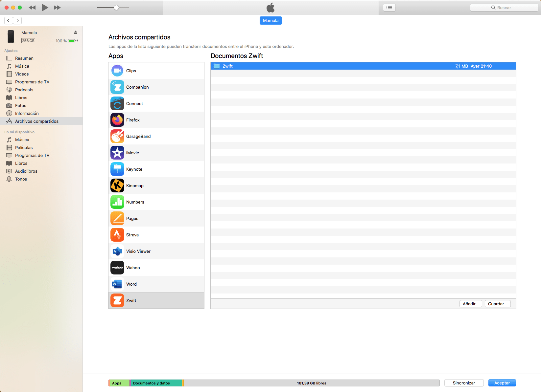Select the Garmin Connect app icon

click(x=117, y=103)
